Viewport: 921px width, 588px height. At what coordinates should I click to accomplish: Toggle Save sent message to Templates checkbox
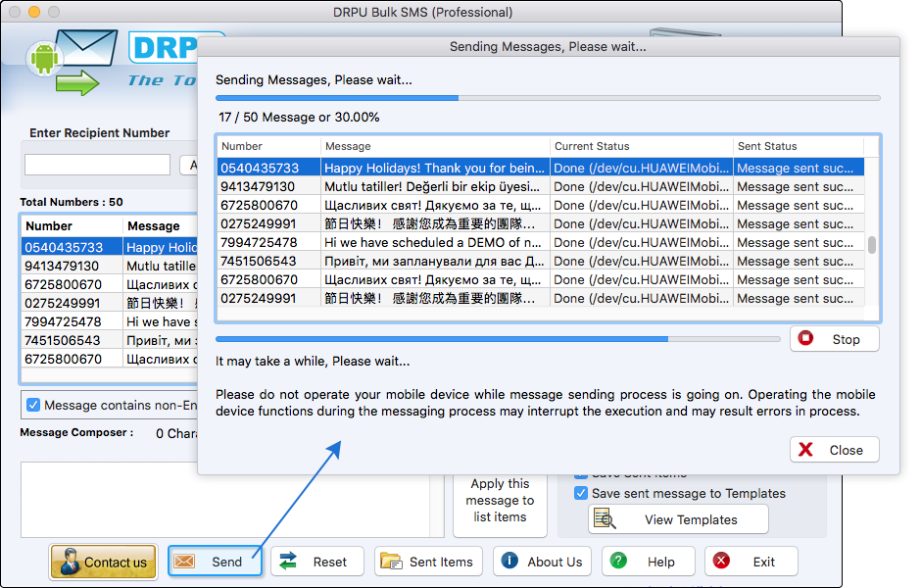(x=581, y=493)
